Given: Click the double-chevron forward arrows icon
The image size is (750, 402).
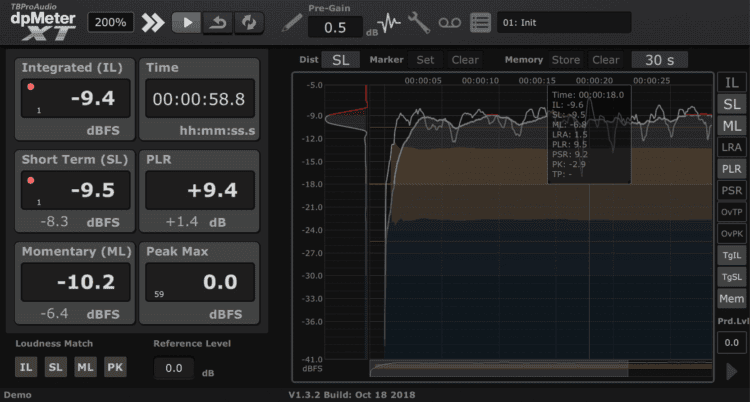Looking at the screenshot, I should tap(153, 22).
